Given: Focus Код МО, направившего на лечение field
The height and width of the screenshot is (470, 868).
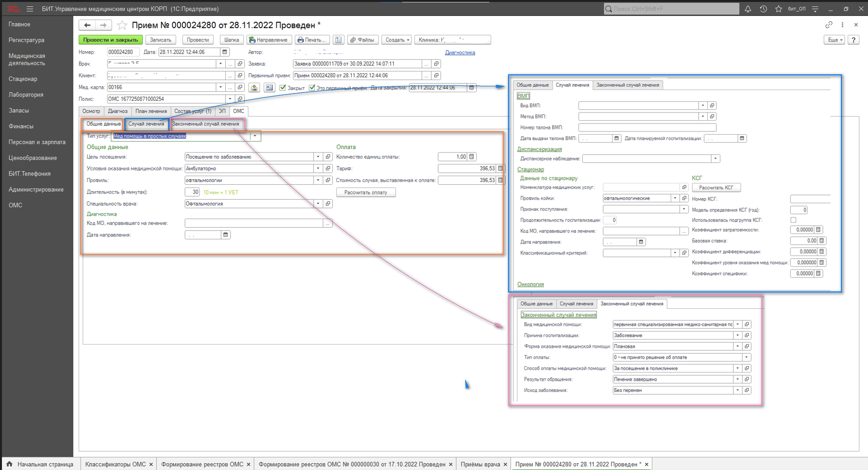Looking at the screenshot, I should click(x=254, y=223).
